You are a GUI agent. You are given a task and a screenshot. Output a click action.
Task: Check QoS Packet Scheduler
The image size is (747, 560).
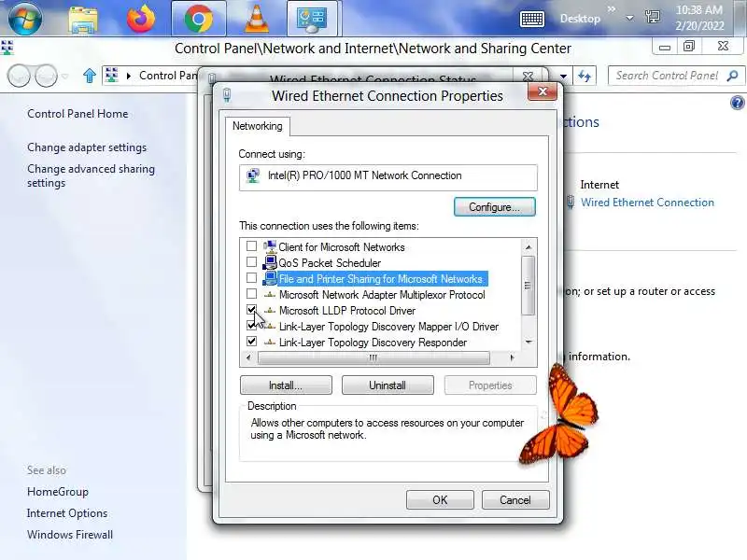[x=251, y=262]
